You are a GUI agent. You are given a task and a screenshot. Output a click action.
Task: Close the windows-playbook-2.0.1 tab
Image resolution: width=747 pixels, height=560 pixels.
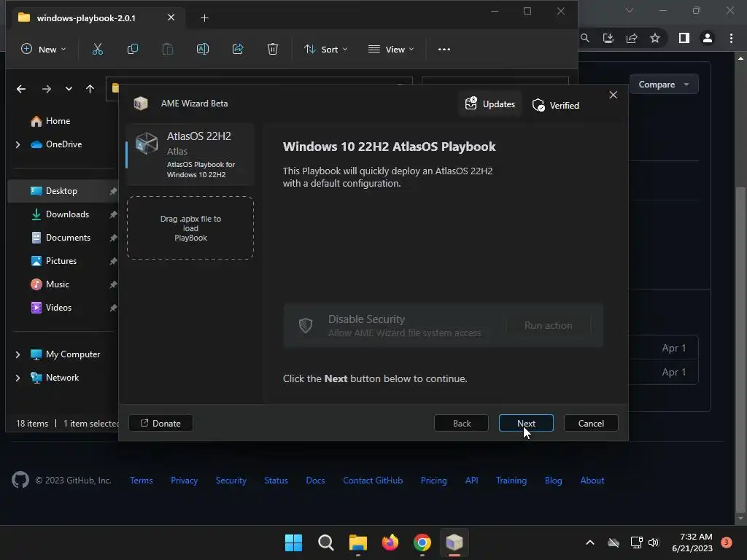[171, 17]
